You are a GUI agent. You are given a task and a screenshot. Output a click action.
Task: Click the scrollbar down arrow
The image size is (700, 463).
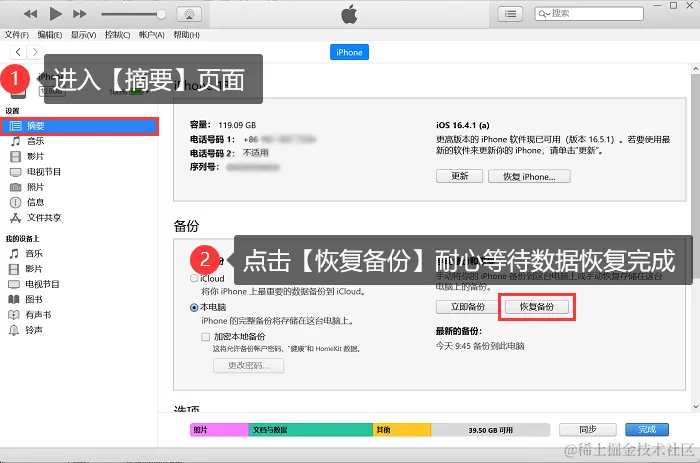[x=696, y=407]
